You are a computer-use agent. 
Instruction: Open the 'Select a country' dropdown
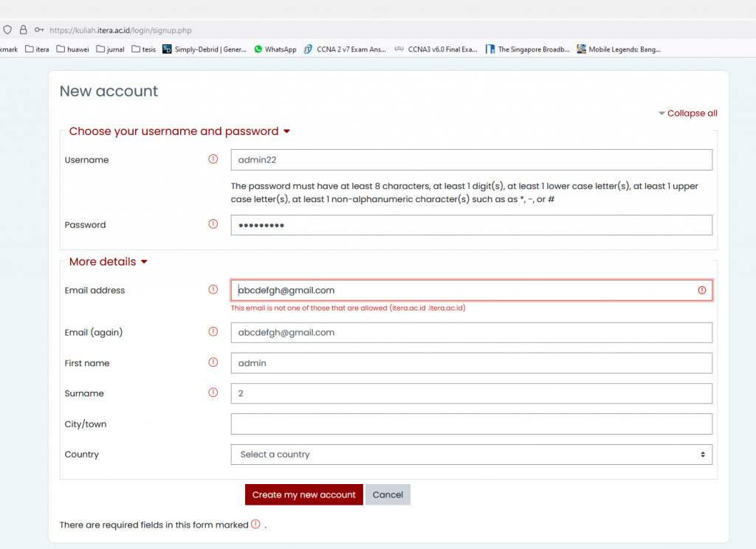click(471, 455)
